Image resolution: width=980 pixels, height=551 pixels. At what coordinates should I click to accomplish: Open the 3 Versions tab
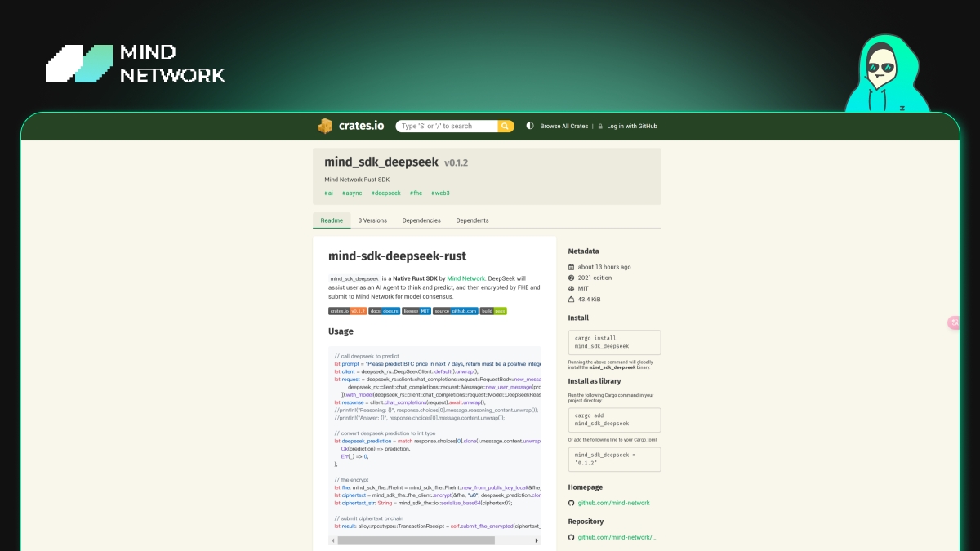tap(372, 220)
